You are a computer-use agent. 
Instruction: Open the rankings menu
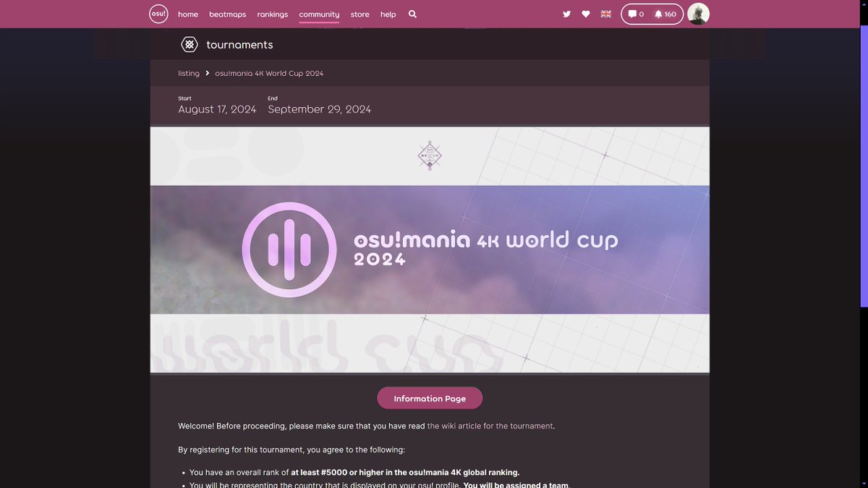(273, 14)
